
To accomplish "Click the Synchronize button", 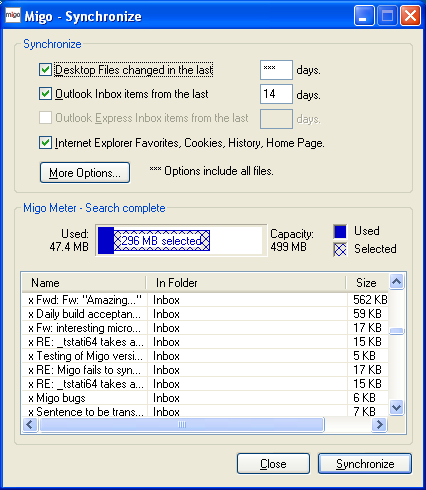I will (x=365, y=464).
